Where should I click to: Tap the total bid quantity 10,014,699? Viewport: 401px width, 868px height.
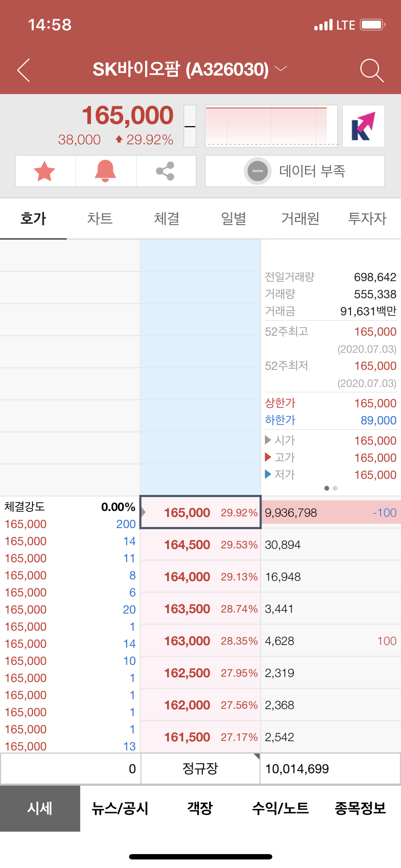297,769
